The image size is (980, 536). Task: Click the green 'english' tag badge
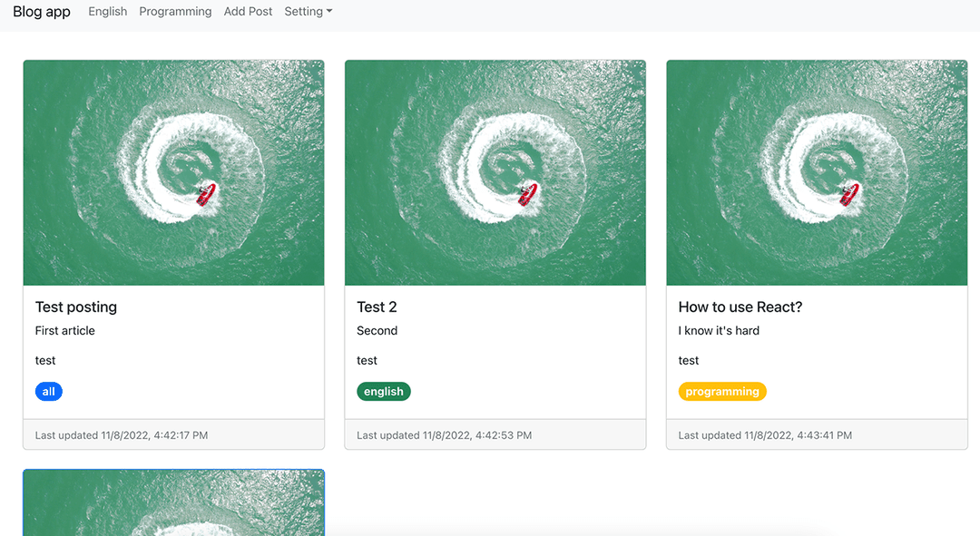(x=384, y=392)
